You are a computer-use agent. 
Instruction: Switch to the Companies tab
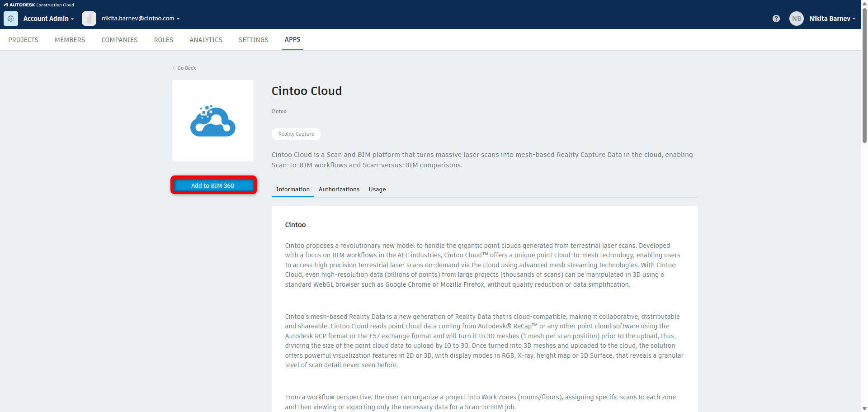(119, 40)
